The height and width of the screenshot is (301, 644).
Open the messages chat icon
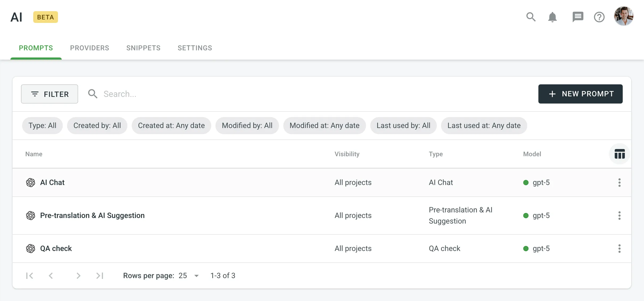coord(577,17)
